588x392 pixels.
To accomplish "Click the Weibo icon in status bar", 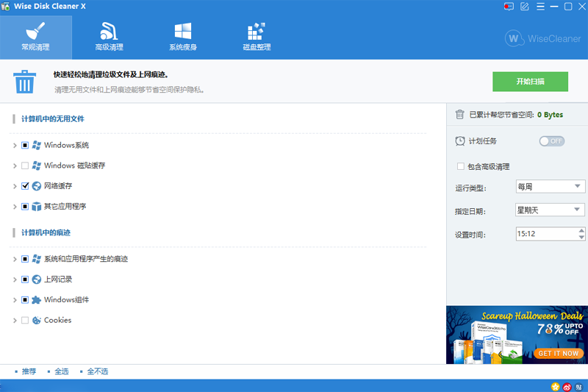I will pos(567,387).
